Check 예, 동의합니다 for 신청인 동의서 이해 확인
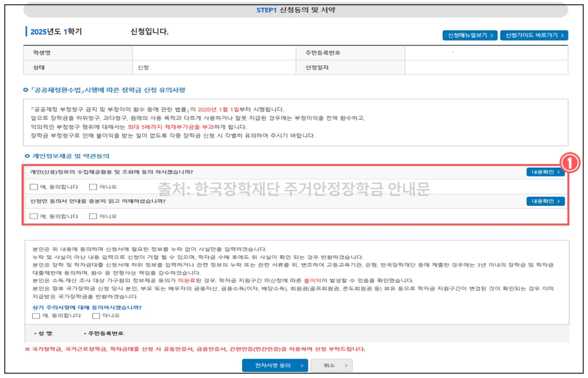This screenshot has width=588, height=378. click(x=33, y=216)
